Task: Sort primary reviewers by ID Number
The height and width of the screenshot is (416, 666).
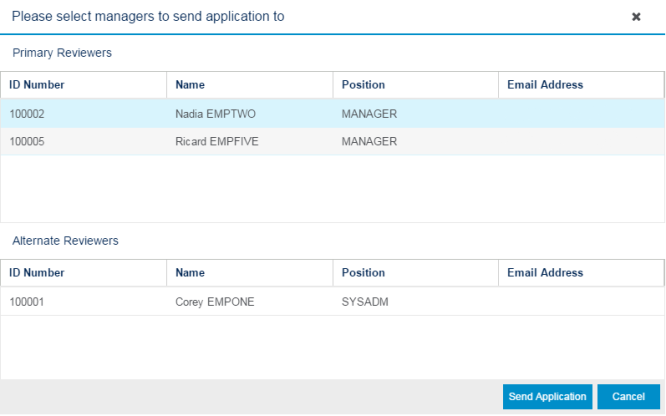Action: (84, 85)
